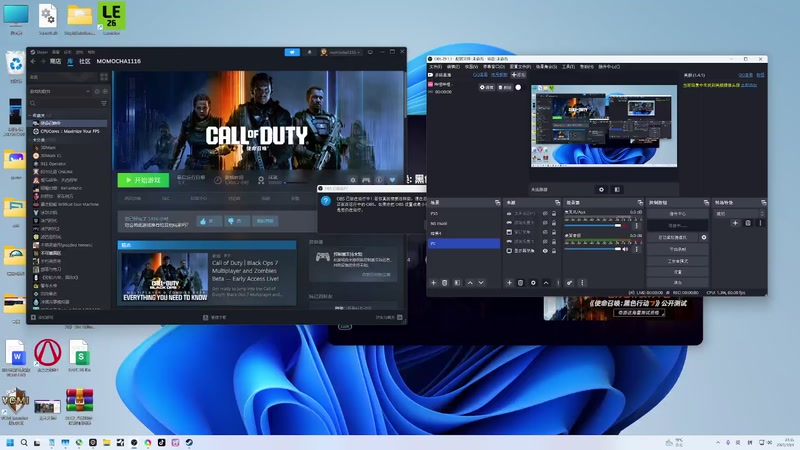The image size is (800, 450).
Task: Open OBS 编辑(E) menu
Action: pyautogui.click(x=453, y=67)
